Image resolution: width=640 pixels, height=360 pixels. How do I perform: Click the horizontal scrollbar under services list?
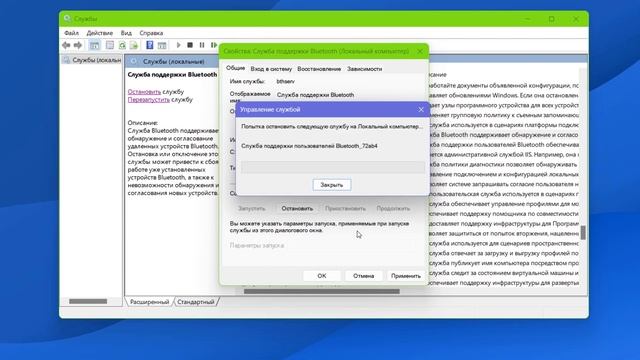pyautogui.click(x=322, y=291)
